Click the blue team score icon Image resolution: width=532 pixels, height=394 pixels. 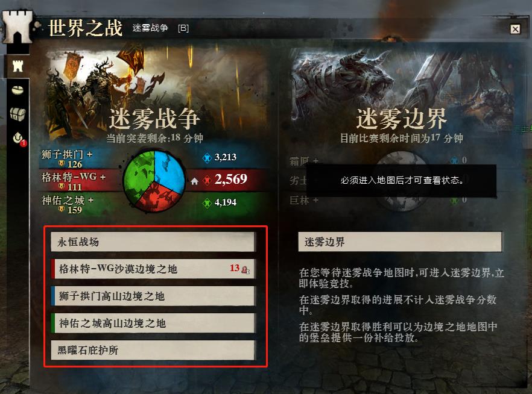tap(207, 157)
